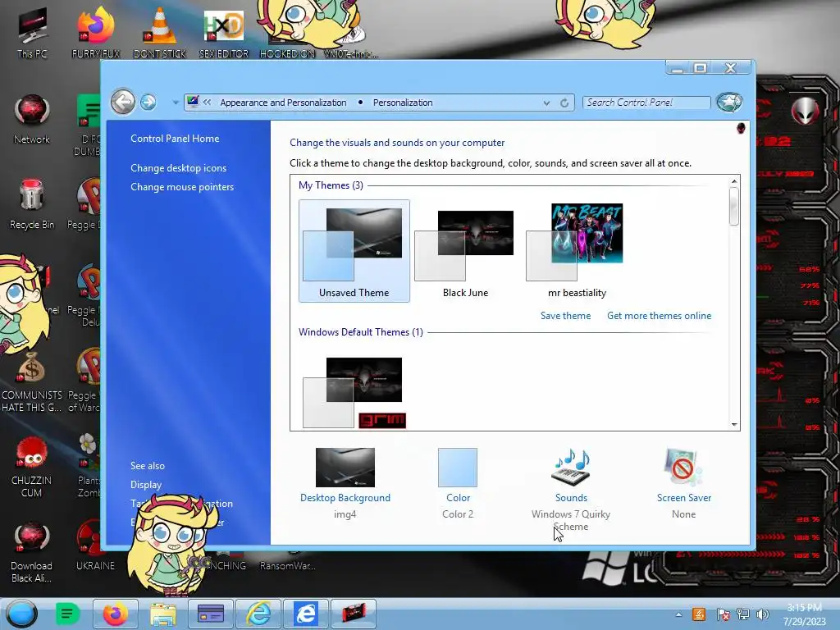The height and width of the screenshot is (630, 840).
Task: Click the money bag COMMUNISTS HATE THIS icon
Action: point(32,381)
